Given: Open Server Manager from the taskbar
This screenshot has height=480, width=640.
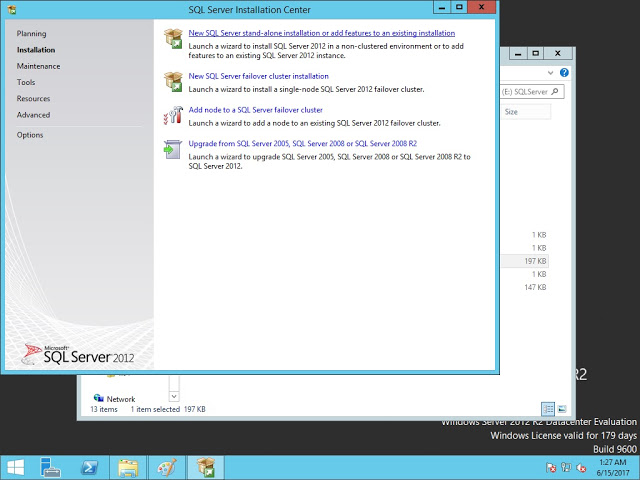Looking at the screenshot, I should [50, 467].
